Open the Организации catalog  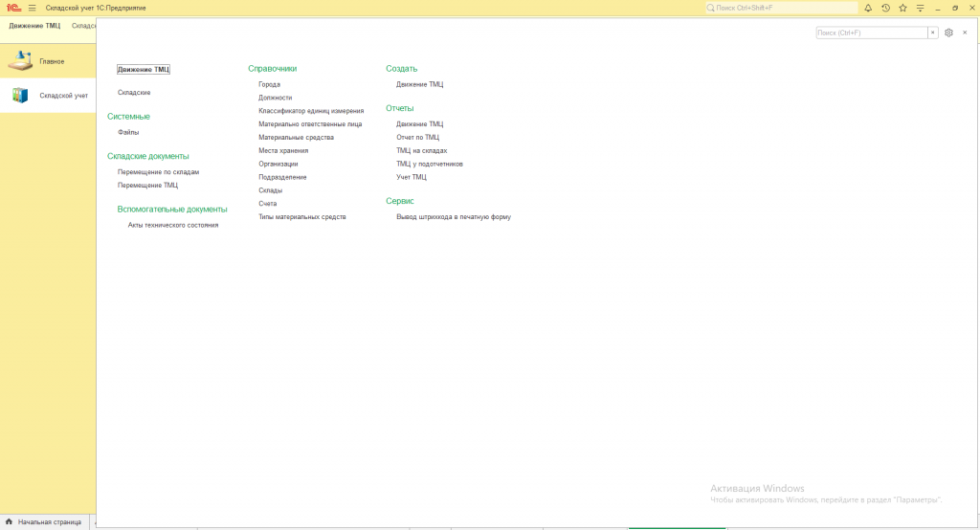(x=278, y=164)
